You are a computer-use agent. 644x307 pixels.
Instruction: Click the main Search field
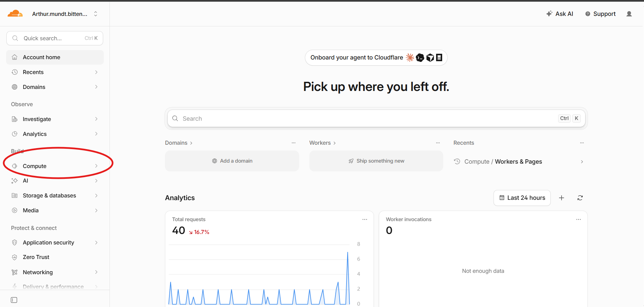(x=376, y=119)
